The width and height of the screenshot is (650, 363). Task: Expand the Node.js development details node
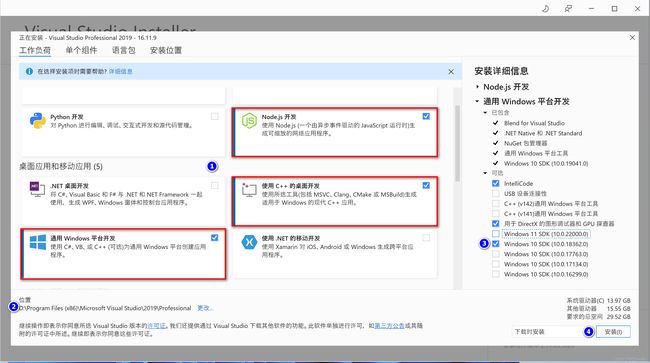[x=478, y=87]
